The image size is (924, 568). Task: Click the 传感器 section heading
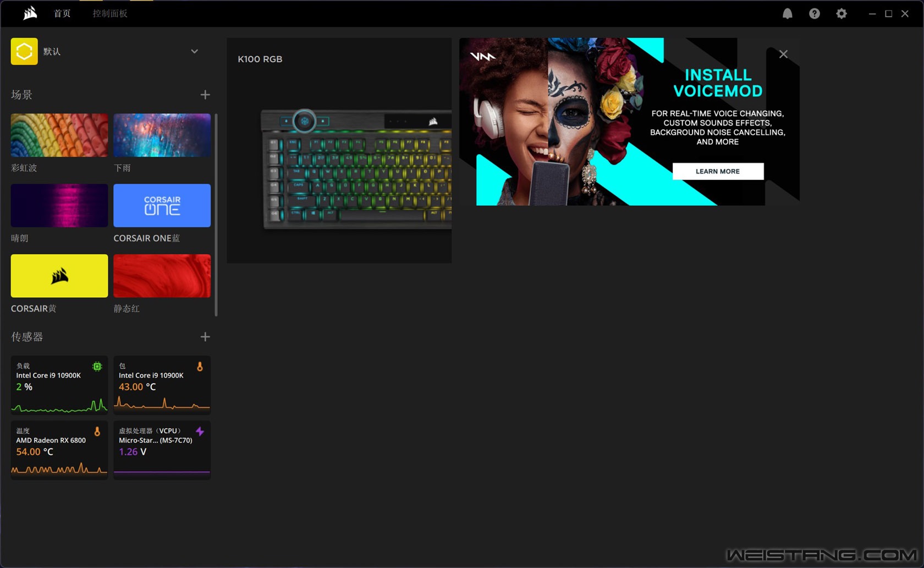click(x=27, y=337)
